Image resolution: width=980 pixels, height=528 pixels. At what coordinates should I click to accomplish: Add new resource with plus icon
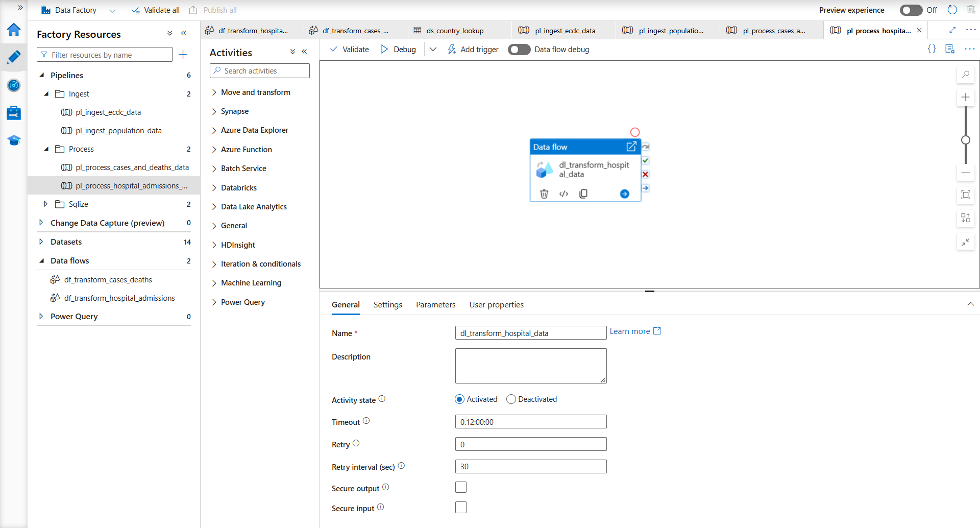(183, 54)
